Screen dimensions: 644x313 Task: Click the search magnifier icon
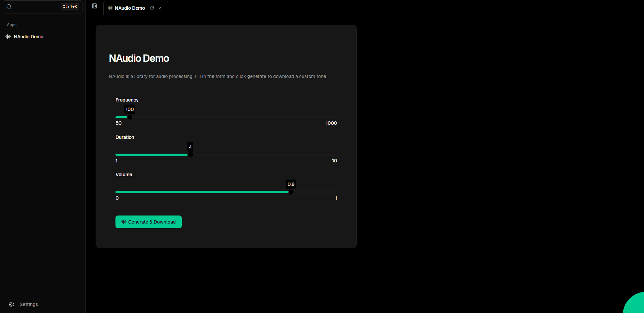point(9,7)
